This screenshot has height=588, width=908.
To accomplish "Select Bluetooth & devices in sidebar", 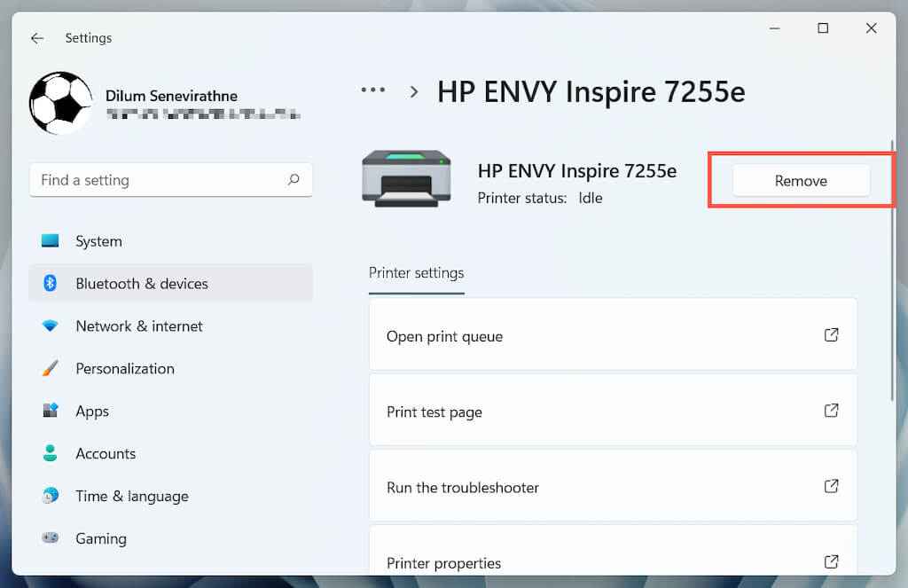I will [x=171, y=283].
